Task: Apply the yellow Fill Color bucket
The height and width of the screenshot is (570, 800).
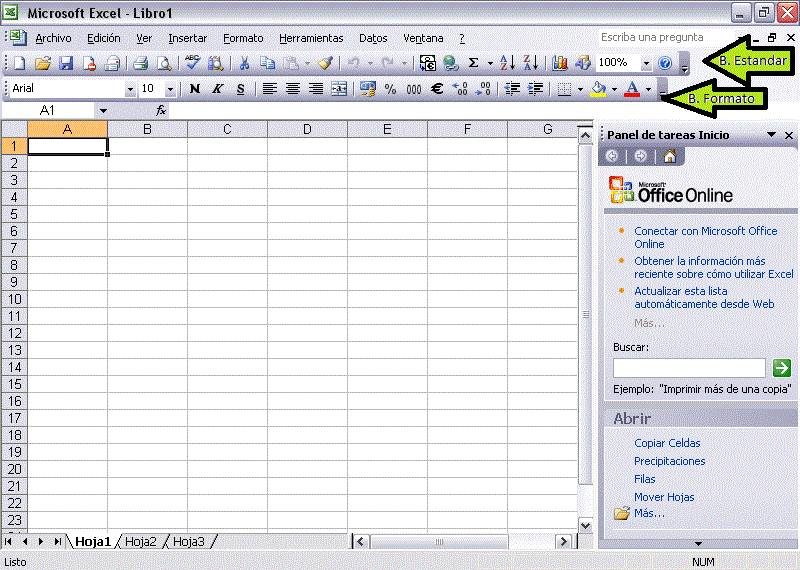Action: 598,89
